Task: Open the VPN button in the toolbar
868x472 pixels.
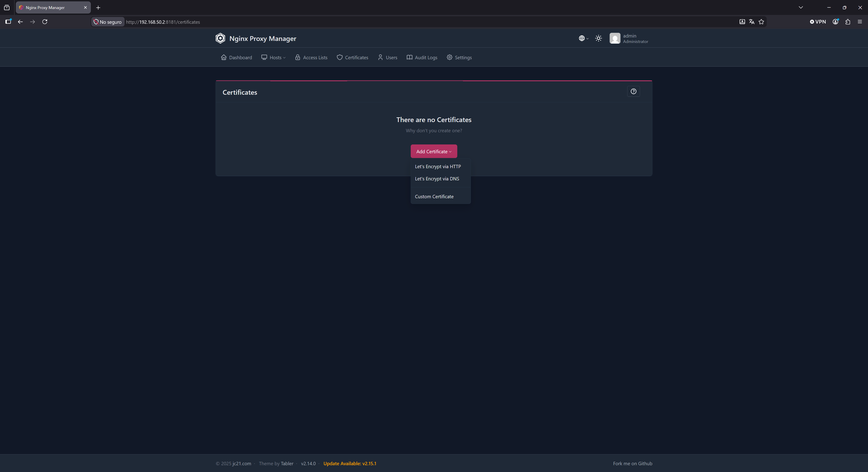Action: pyautogui.click(x=818, y=22)
